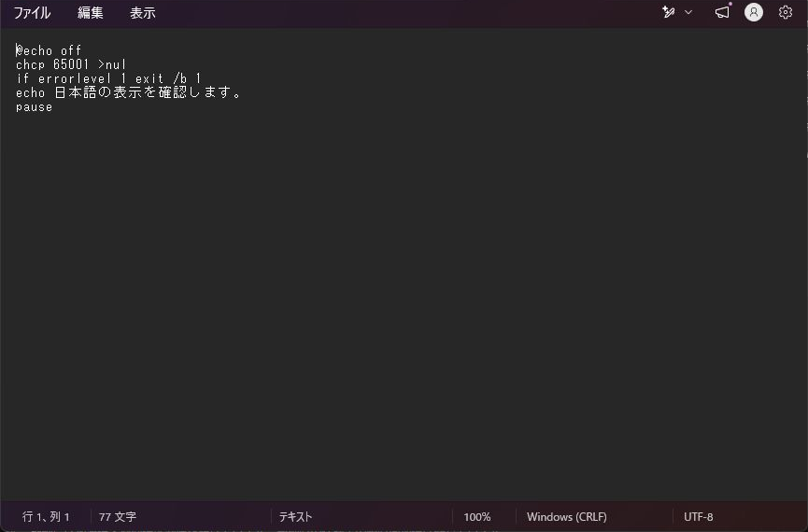Click the UTF-8 encoding indicator
The height and width of the screenshot is (532, 808).
coord(698,516)
